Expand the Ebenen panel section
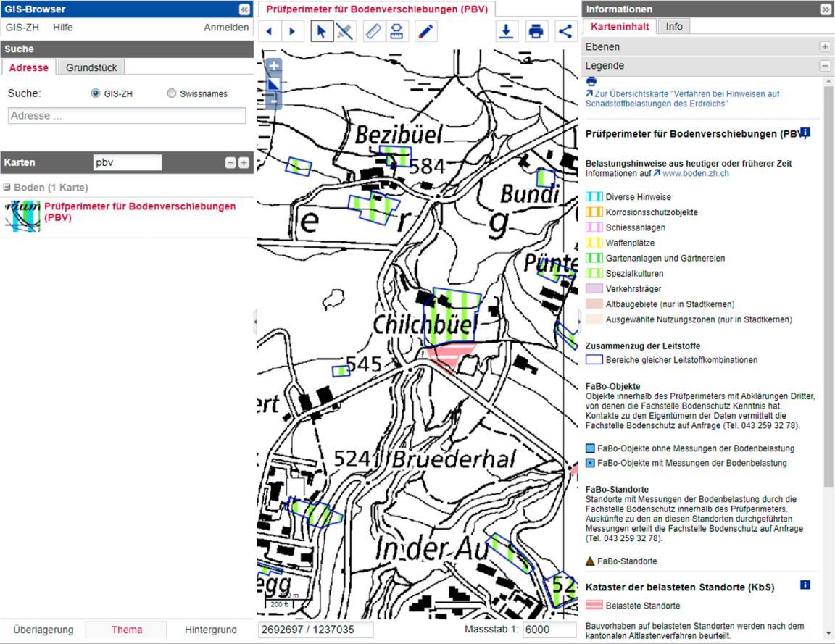The height and width of the screenshot is (644, 835). (x=824, y=47)
